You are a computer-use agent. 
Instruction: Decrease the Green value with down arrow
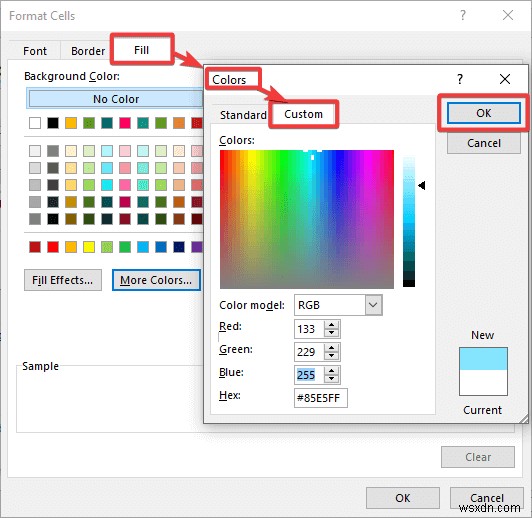[331, 356]
